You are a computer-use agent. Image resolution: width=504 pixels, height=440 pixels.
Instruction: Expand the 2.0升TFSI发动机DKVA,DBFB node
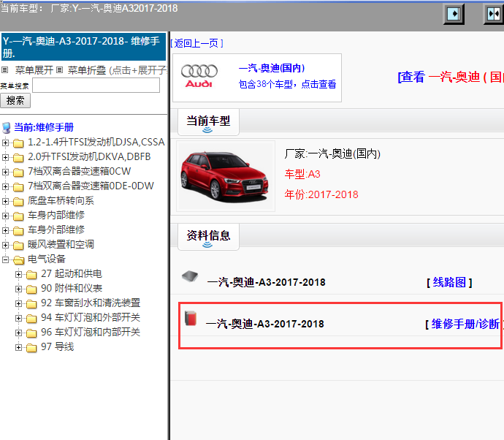click(5, 157)
